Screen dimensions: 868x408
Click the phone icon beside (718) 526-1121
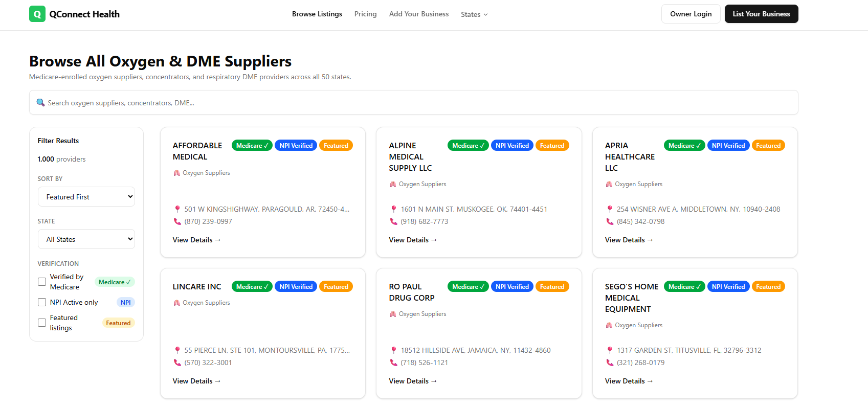pos(393,362)
